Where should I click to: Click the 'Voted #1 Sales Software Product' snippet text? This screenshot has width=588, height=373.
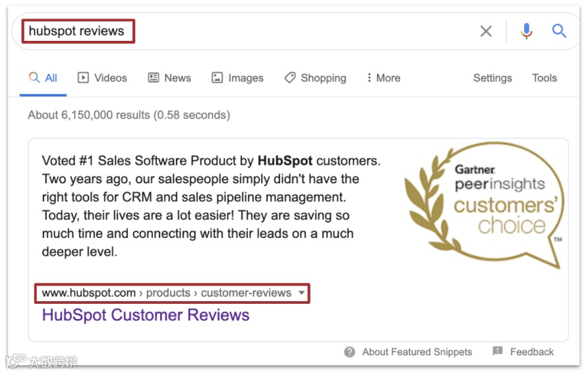pyautogui.click(x=211, y=206)
